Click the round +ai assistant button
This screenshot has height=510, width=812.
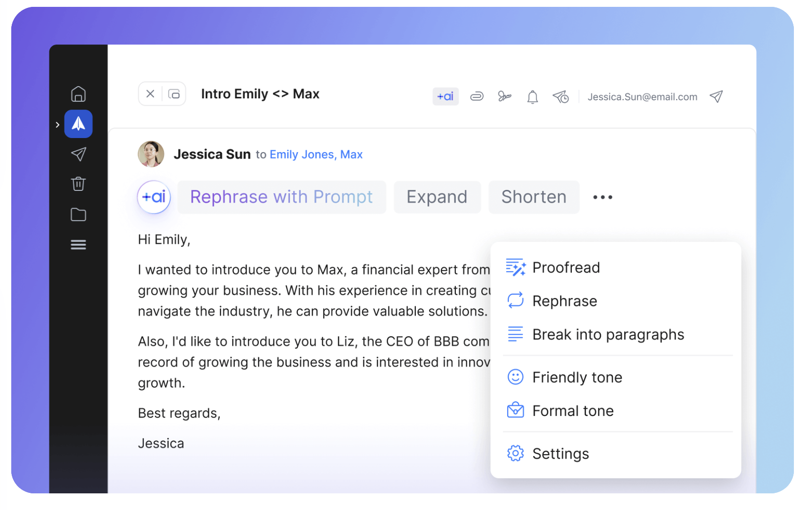tap(154, 197)
